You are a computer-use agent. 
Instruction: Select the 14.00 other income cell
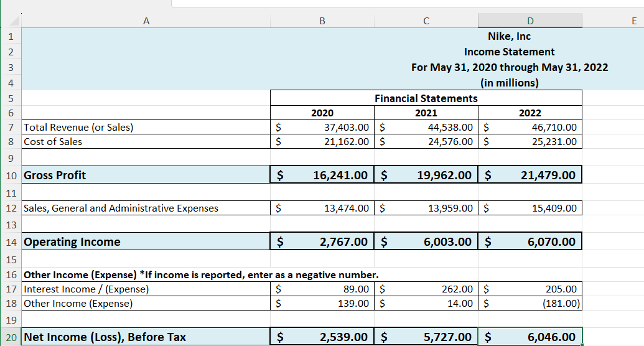pos(426,303)
